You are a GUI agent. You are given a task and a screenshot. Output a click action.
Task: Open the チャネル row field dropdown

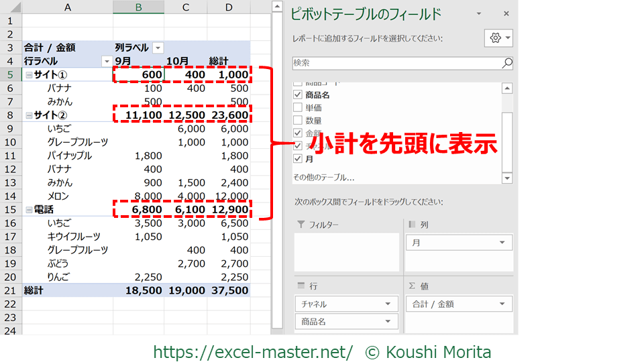387,304
